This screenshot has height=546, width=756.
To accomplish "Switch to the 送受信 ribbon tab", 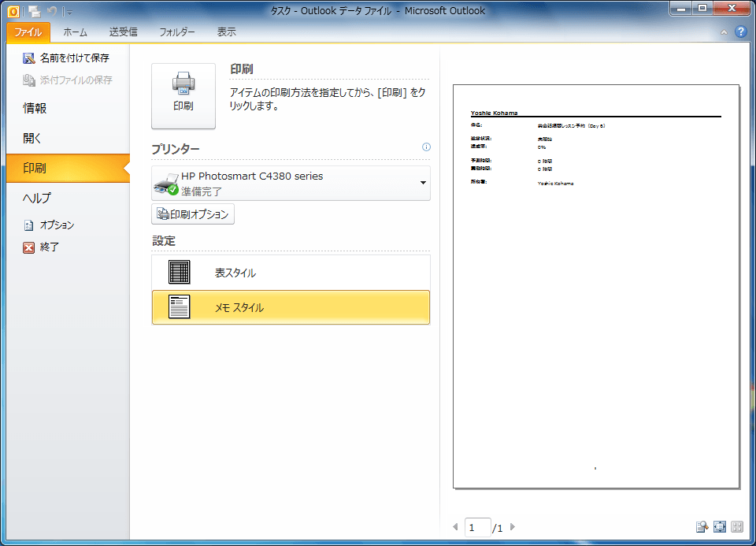I will (124, 32).
